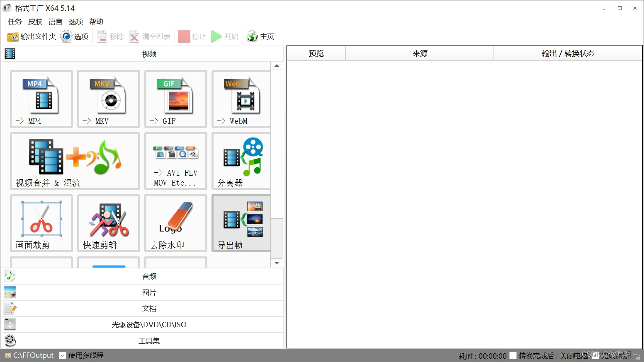Image resolution: width=644 pixels, height=362 pixels.
Task: Open AVI FLV MOV Etc conversion tile
Action: point(176,161)
